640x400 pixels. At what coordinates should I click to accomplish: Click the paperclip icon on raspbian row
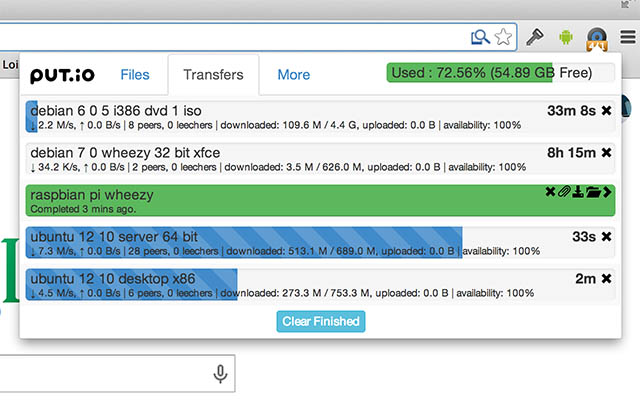[x=564, y=191]
